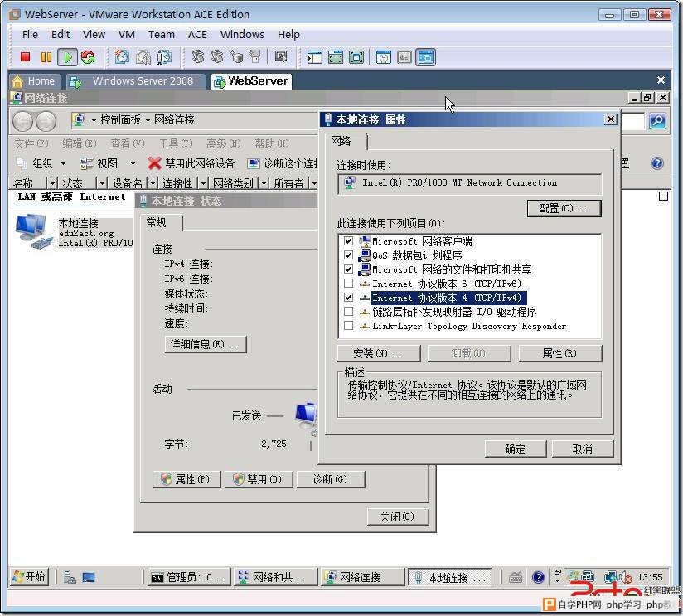The width and height of the screenshot is (683, 616).
Task: Click the 安装(N)... button
Action: pos(379,353)
